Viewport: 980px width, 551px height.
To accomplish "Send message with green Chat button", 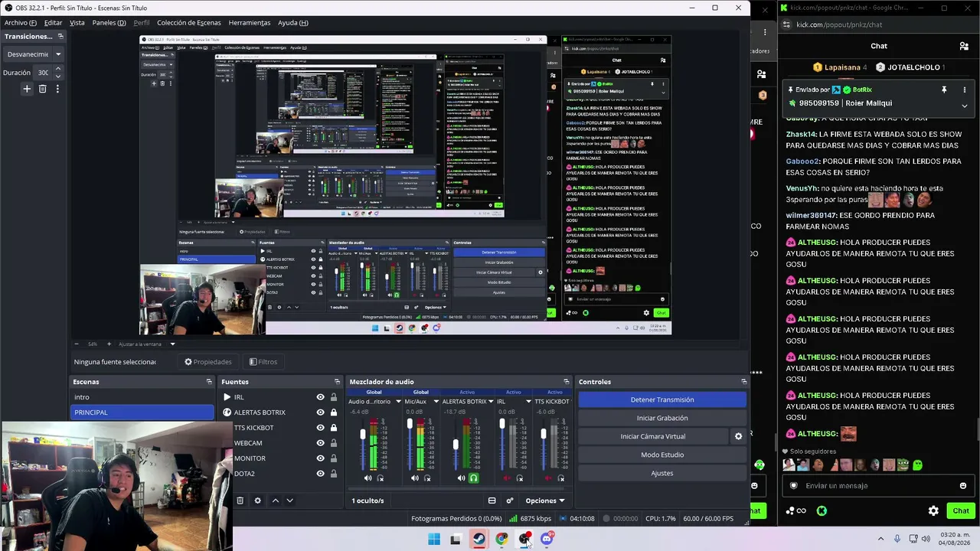I will (961, 510).
